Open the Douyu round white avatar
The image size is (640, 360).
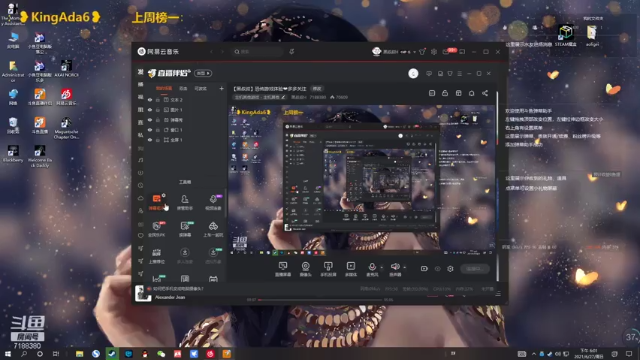click(413, 73)
